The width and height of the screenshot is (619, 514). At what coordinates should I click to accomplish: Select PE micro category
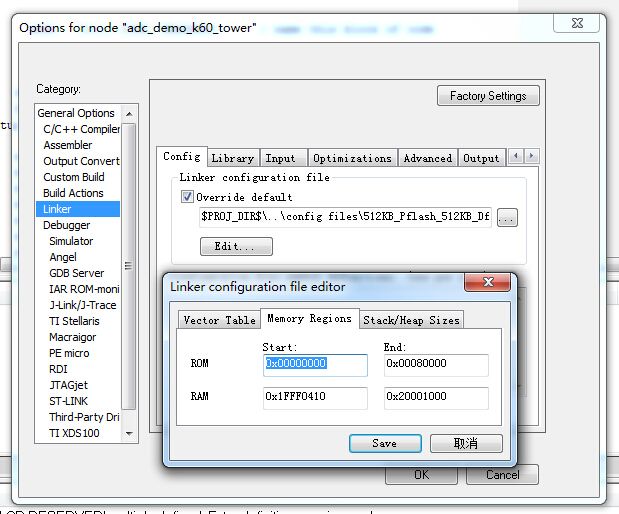pyautogui.click(x=69, y=353)
